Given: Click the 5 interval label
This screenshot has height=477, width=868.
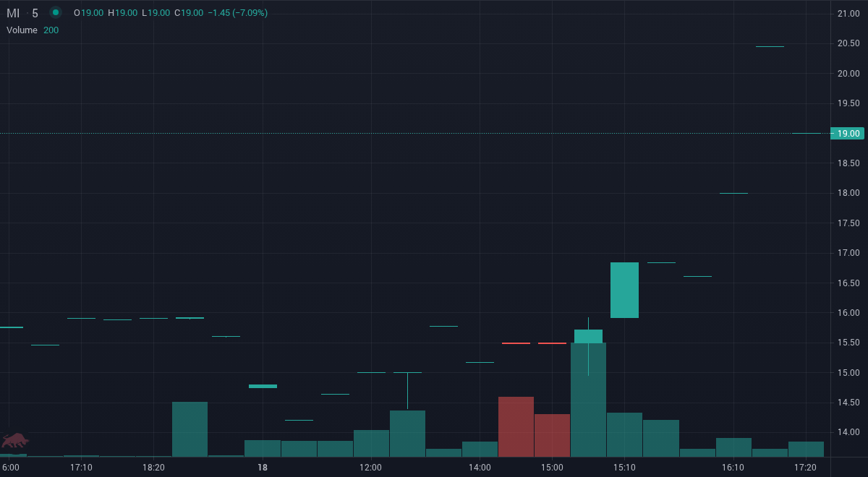Looking at the screenshot, I should 35,13.
